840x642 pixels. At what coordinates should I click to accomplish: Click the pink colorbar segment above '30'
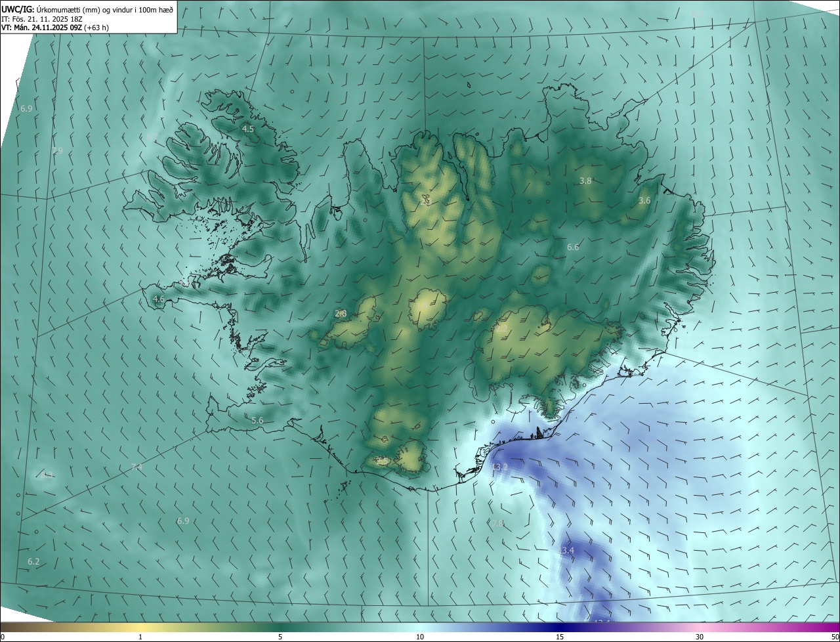pyautogui.click(x=700, y=626)
